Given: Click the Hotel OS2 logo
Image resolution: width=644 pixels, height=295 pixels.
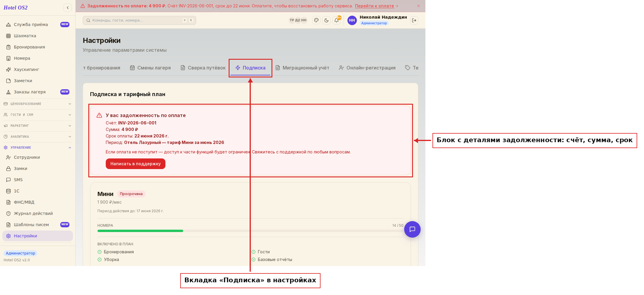Looking at the screenshot, I should [16, 8].
